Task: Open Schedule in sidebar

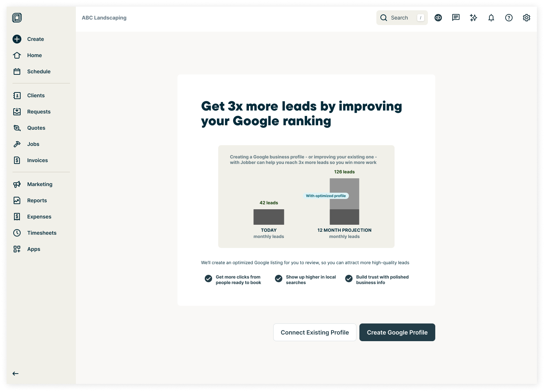Action: [x=39, y=71]
